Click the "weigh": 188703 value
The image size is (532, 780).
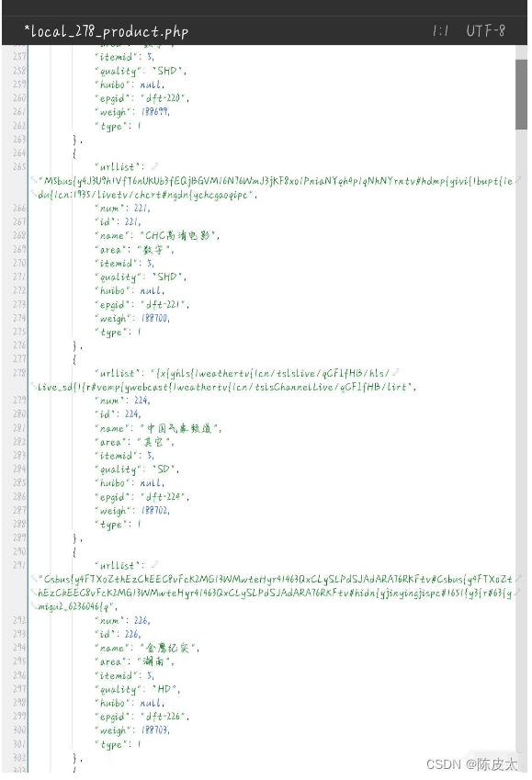point(156,730)
